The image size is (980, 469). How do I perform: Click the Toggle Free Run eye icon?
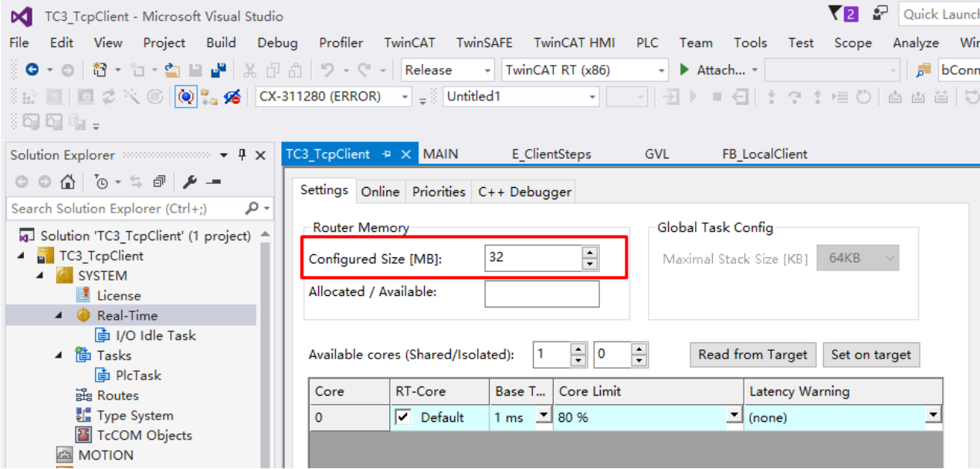232,97
